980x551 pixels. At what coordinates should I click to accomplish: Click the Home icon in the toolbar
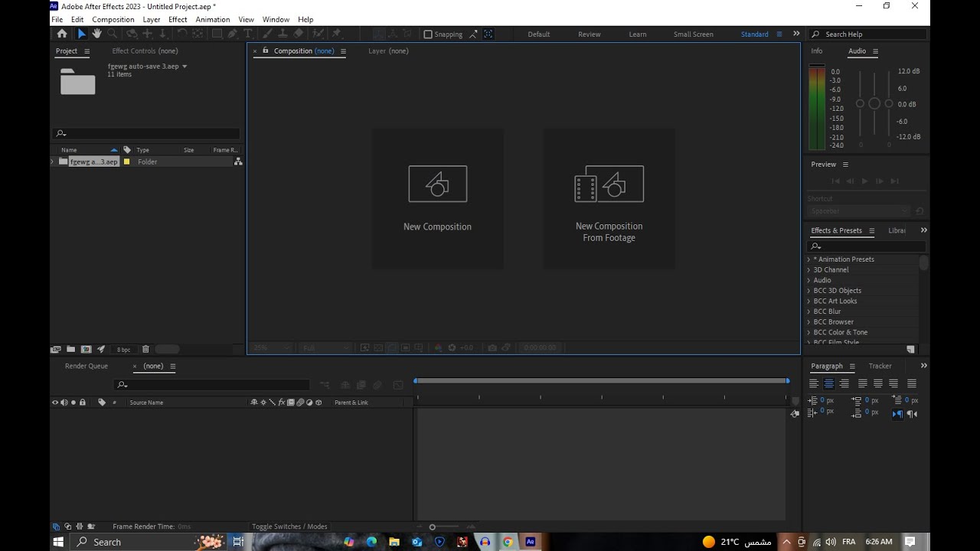tap(62, 34)
